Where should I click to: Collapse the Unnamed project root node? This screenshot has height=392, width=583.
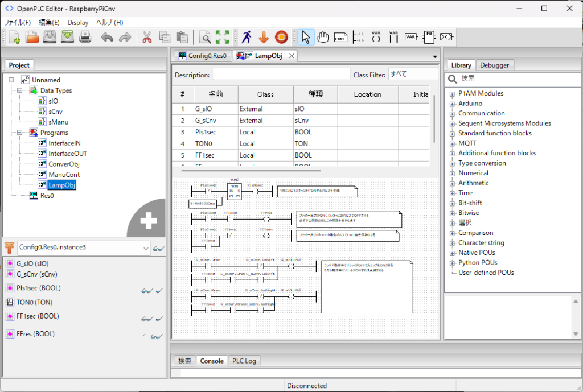point(11,80)
